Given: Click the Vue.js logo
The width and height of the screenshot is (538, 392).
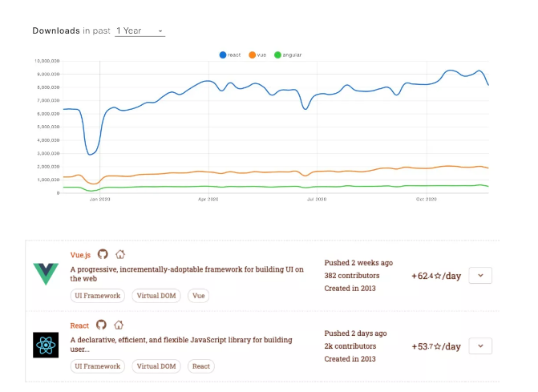Looking at the screenshot, I should click(x=46, y=273).
